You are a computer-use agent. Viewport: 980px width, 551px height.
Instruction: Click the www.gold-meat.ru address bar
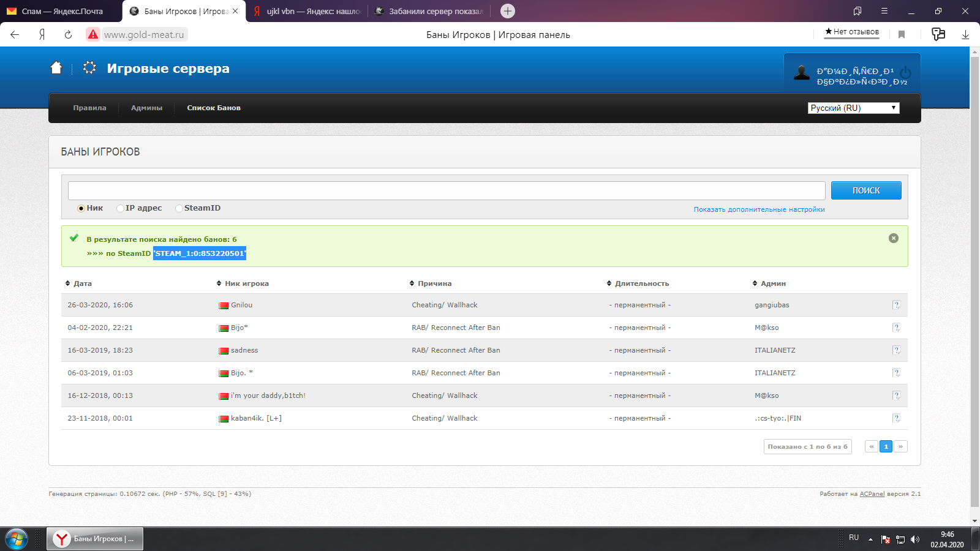144,35
